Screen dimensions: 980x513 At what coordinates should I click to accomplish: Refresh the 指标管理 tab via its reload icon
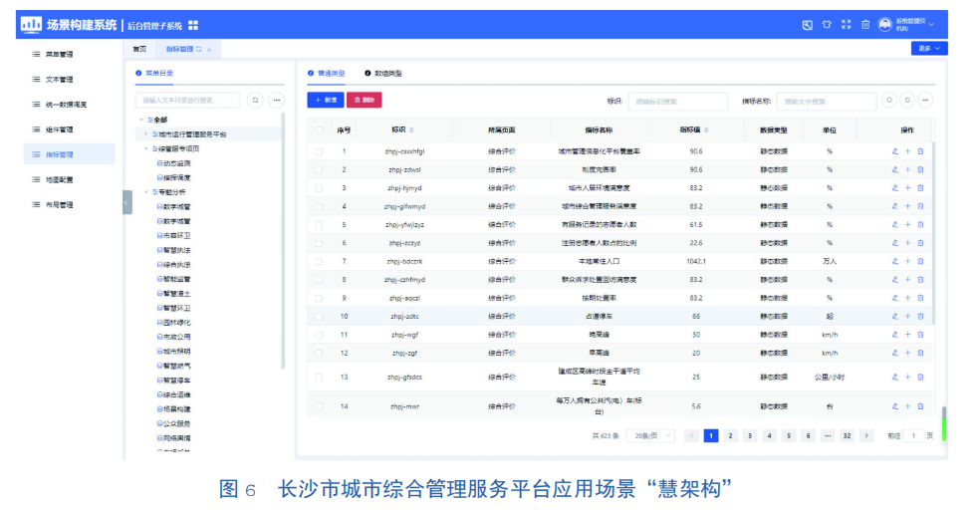click(199, 49)
